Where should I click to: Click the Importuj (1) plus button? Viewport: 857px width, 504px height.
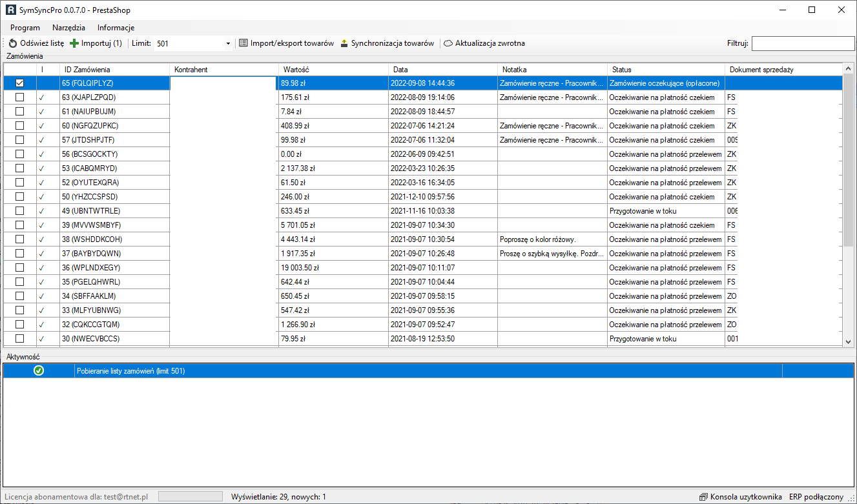tap(96, 43)
